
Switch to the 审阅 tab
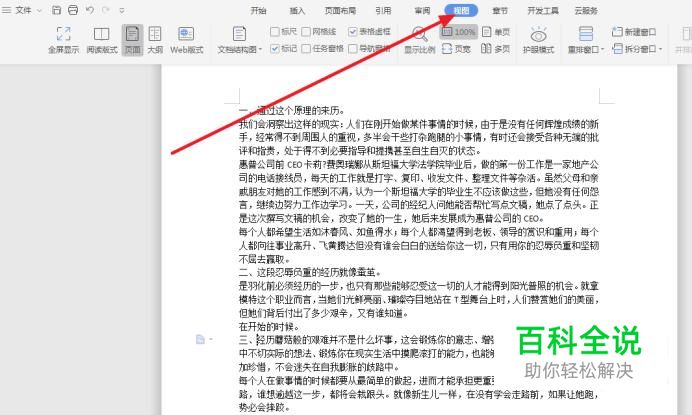(x=422, y=11)
